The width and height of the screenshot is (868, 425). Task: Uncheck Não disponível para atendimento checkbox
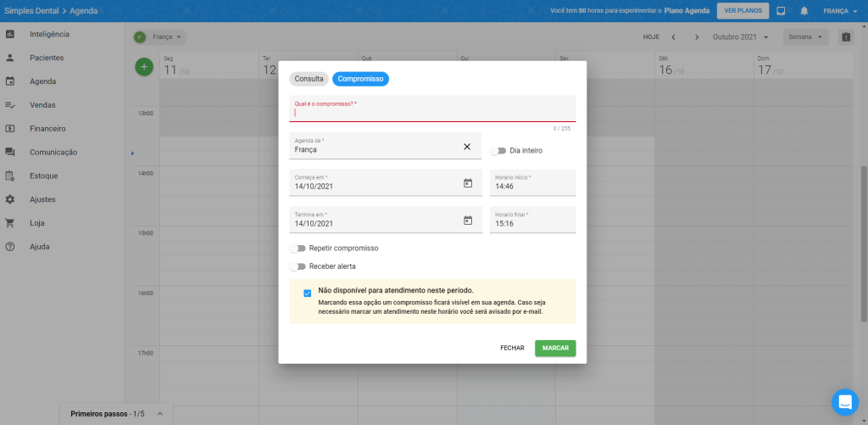click(x=307, y=294)
